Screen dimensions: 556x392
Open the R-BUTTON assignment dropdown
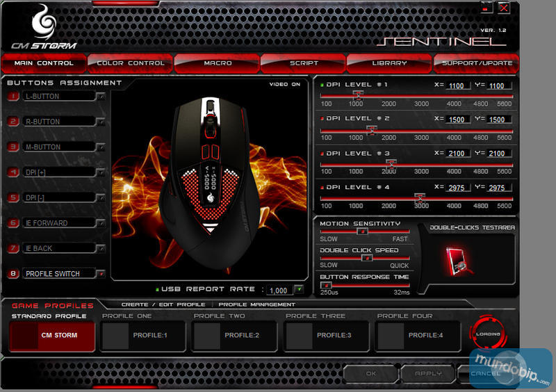coord(101,122)
